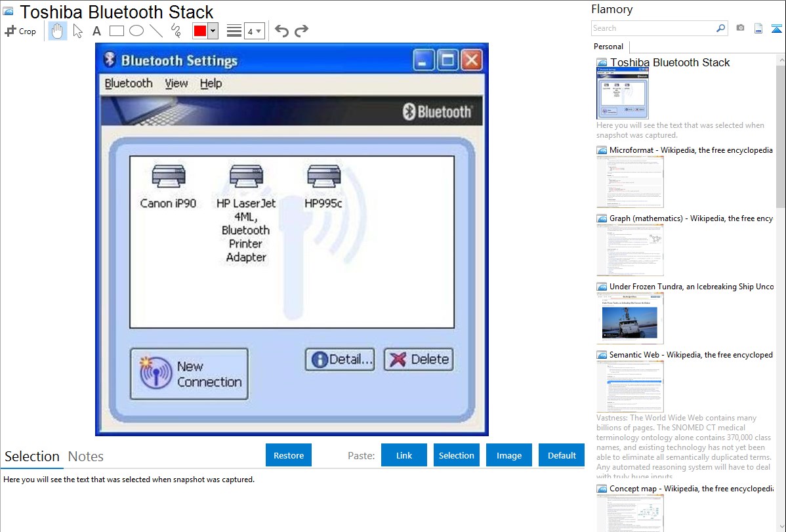Undo the last edit
786x532 pixels.
pyautogui.click(x=281, y=31)
